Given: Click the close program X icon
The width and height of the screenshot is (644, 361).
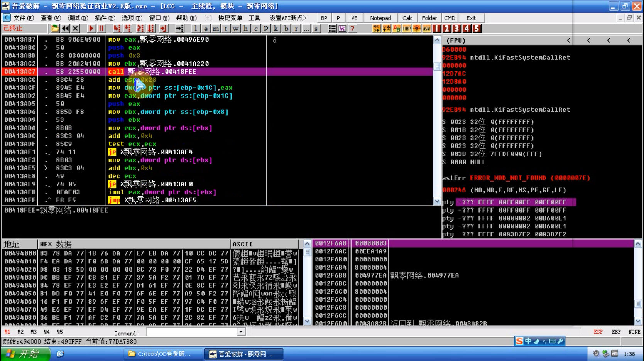Looking at the screenshot, I should pos(76,29).
